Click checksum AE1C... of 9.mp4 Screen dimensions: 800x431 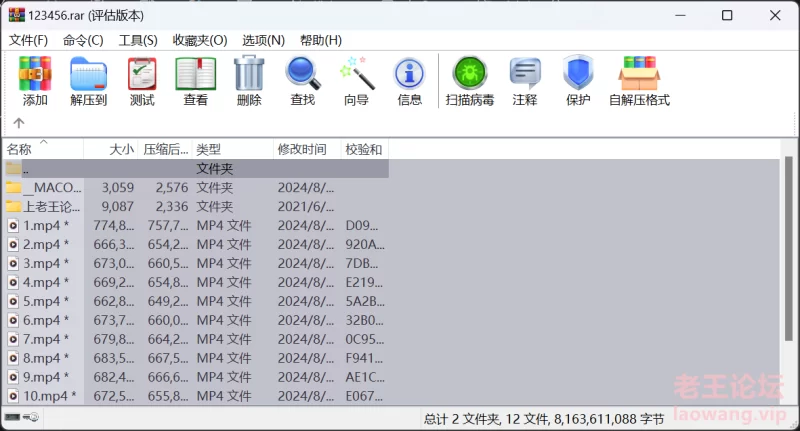(x=365, y=377)
